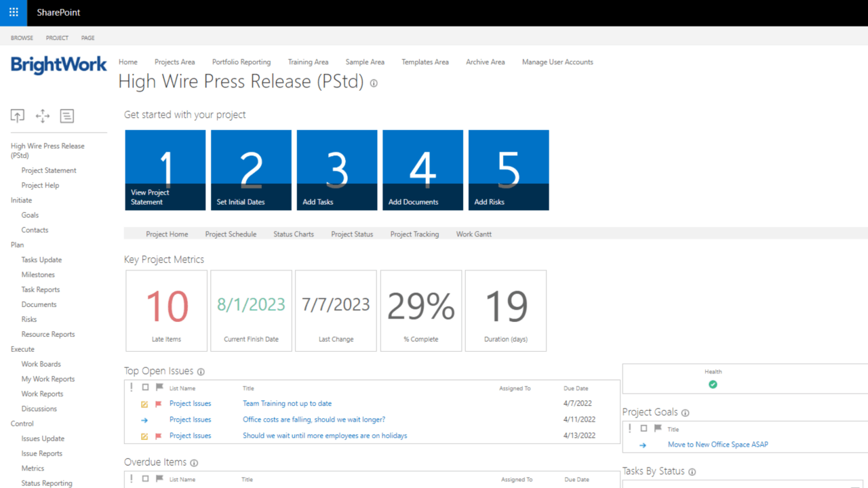Select the move arrows icon in the sidebar toolbar

(x=42, y=115)
